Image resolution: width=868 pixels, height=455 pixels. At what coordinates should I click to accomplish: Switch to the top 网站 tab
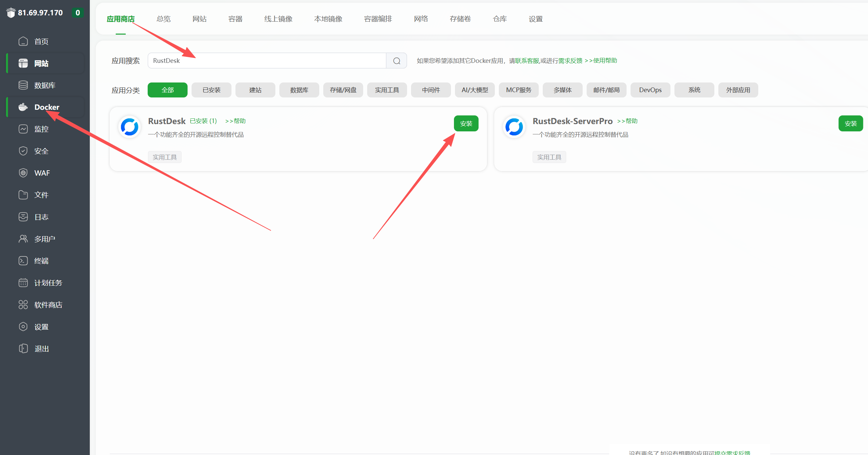(x=200, y=19)
